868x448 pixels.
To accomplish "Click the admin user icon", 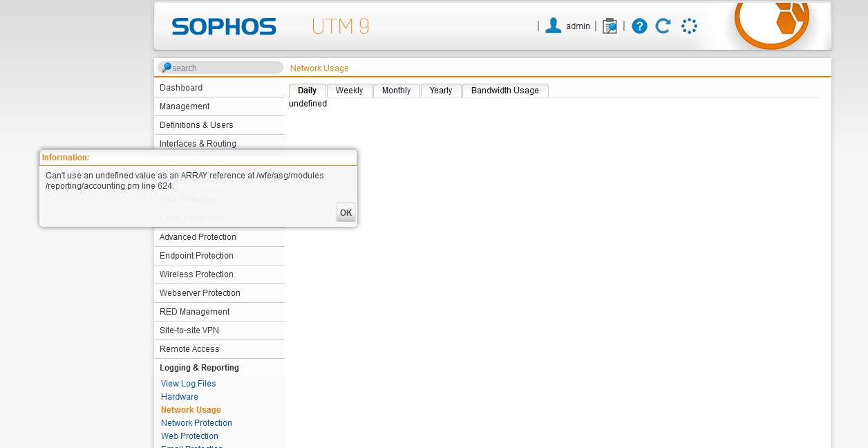I will 553,26.
